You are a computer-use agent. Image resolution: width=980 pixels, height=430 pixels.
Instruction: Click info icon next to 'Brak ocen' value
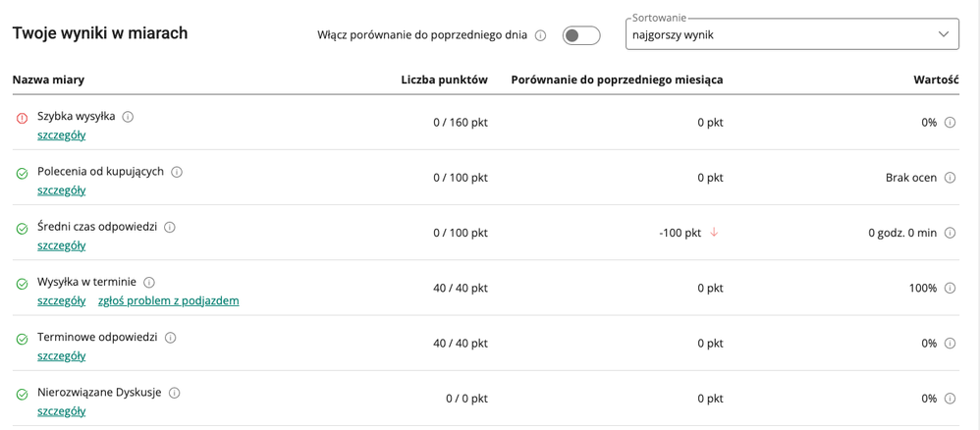pyautogui.click(x=950, y=178)
